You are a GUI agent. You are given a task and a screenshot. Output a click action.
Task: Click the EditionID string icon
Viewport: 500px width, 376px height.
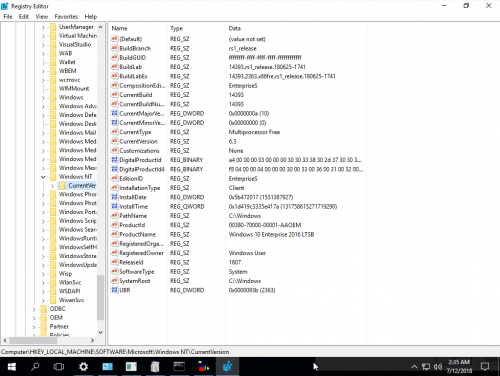114,179
